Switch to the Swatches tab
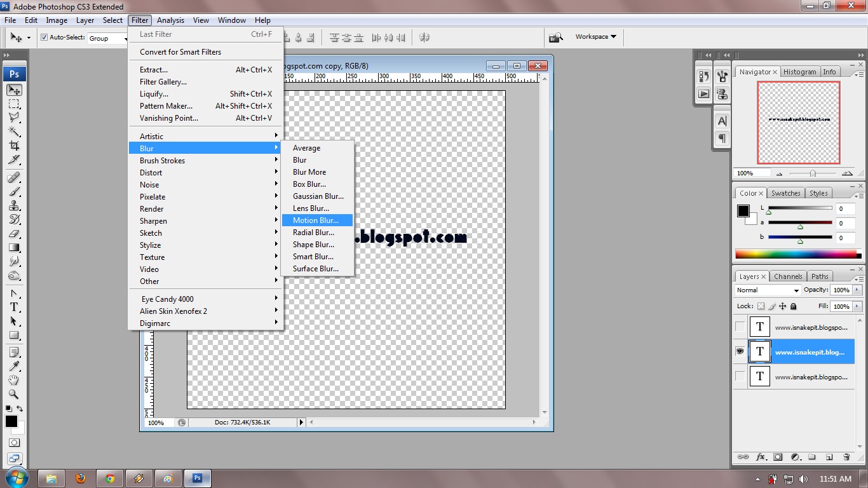The image size is (868, 488). tap(786, 193)
